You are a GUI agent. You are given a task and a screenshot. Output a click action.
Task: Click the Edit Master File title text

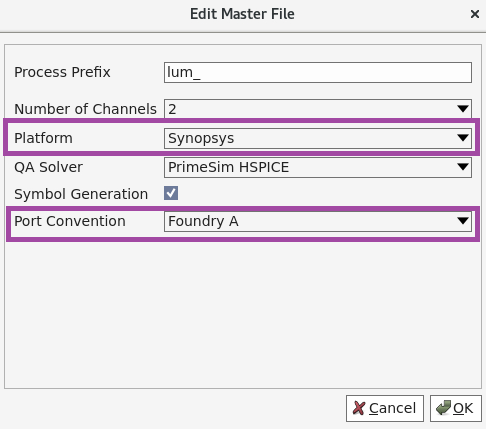[242, 14]
